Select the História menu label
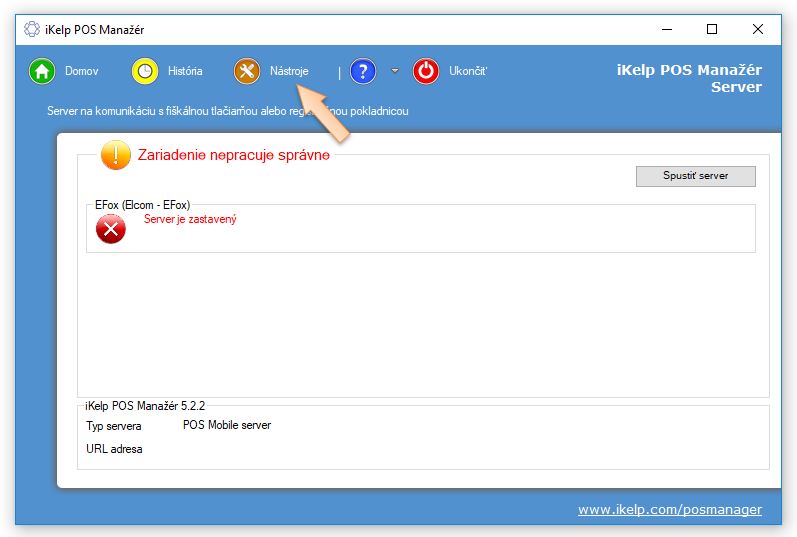This screenshot has width=797, height=537. tap(185, 71)
